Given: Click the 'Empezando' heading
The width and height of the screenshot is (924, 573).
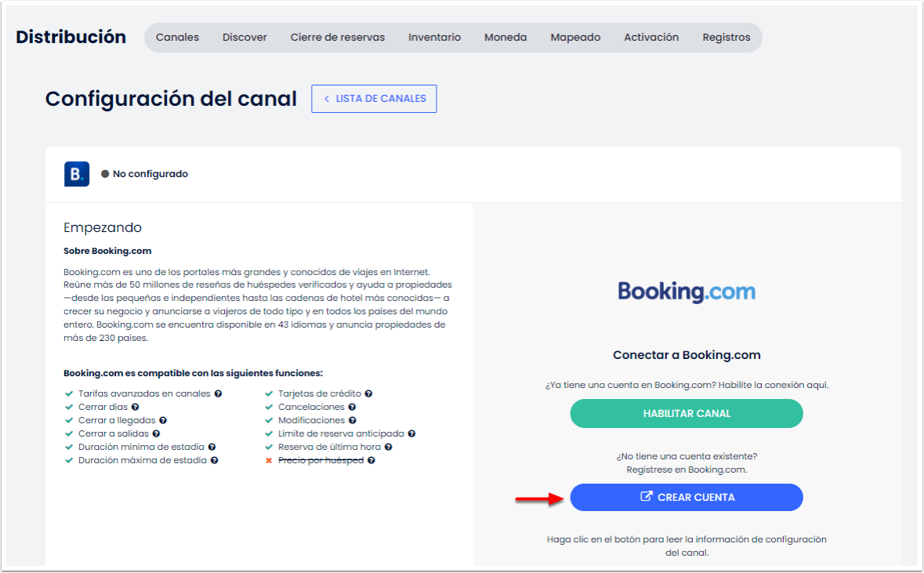Looking at the screenshot, I should [103, 227].
